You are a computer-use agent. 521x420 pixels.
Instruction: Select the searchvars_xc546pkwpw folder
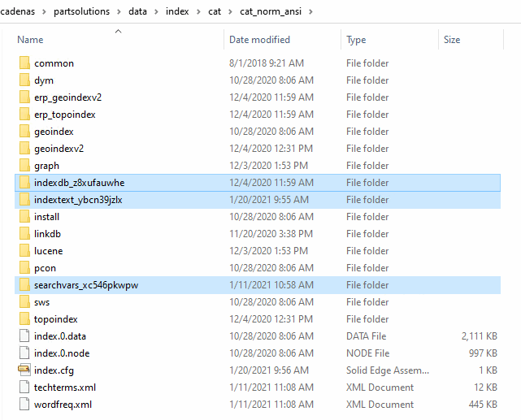point(86,285)
